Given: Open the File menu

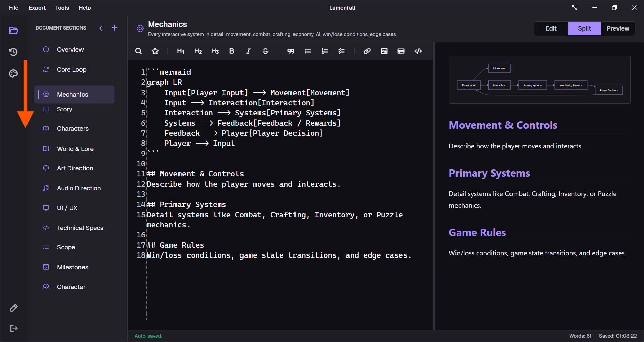Looking at the screenshot, I should [14, 8].
